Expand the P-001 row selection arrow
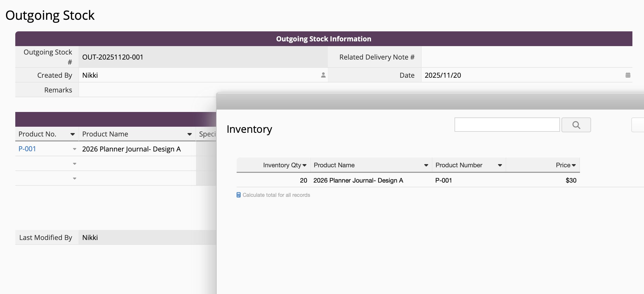The width and height of the screenshot is (644, 294). coord(75,149)
